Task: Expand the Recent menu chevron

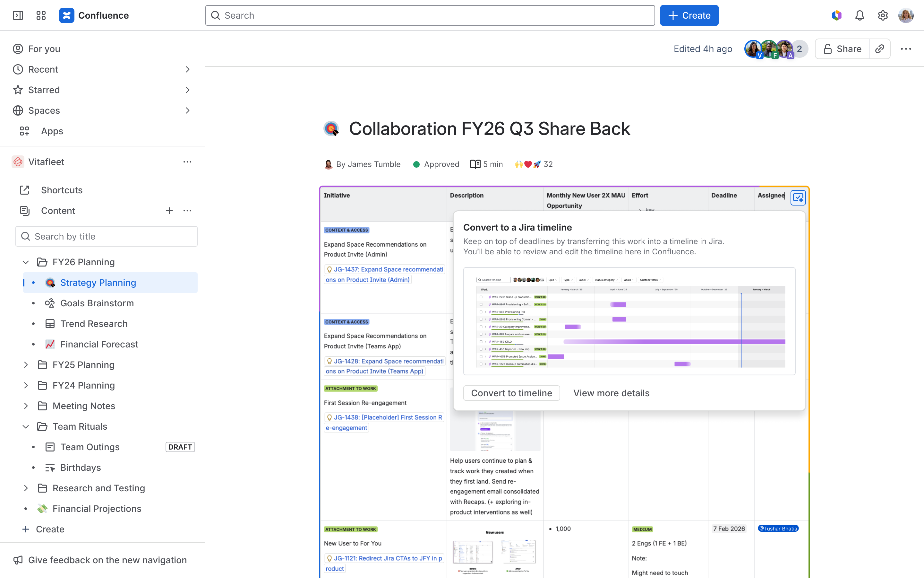Action: click(187, 70)
